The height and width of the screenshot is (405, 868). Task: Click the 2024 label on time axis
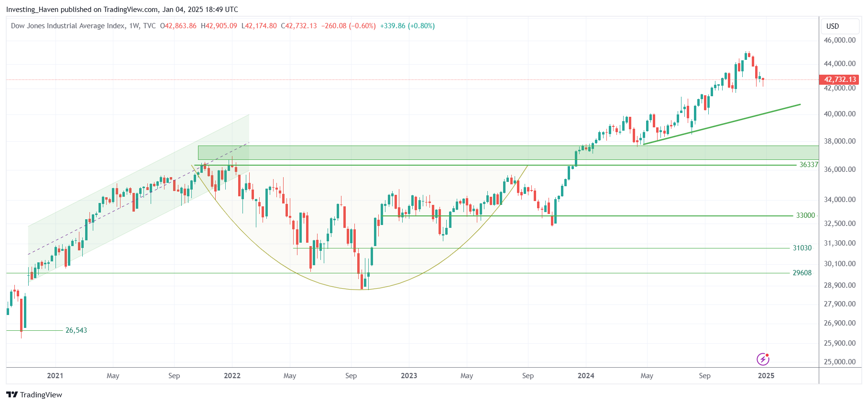click(586, 376)
